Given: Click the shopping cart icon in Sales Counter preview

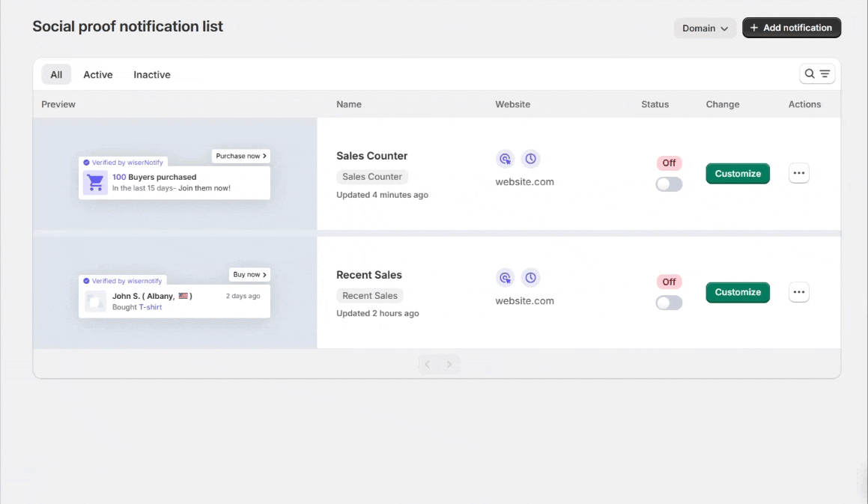Looking at the screenshot, I should (x=95, y=182).
